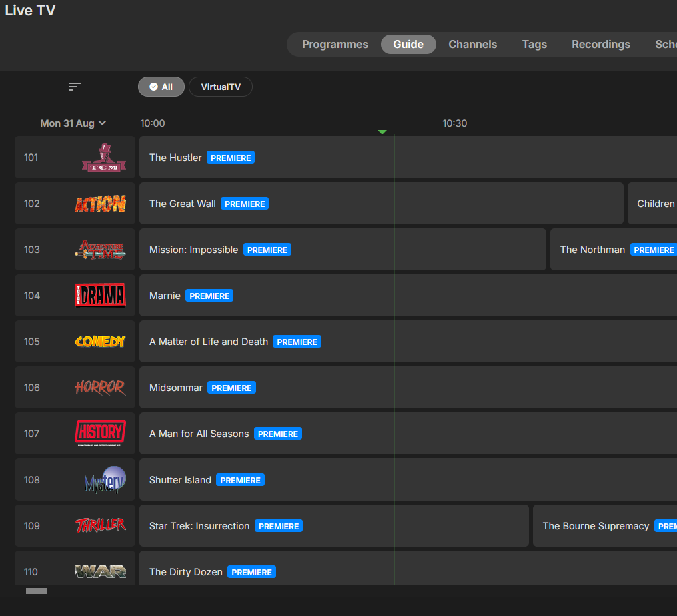Click channel number 101
Screen dimensions: 677x616
click(31, 158)
